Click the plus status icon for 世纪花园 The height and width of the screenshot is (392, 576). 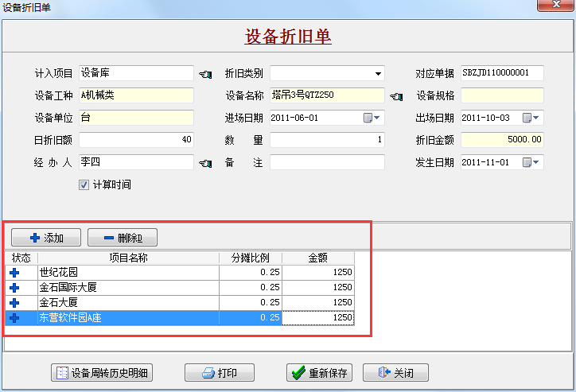click(x=14, y=272)
